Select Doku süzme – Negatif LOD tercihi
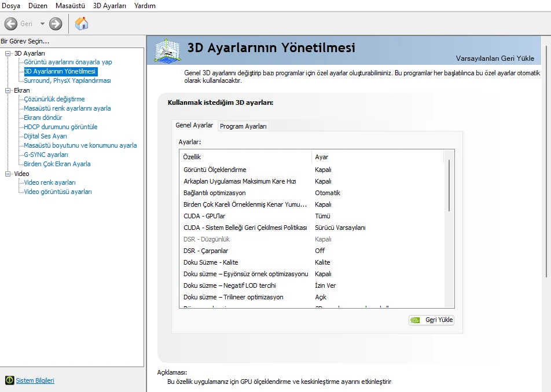This screenshot has width=551, height=392. pos(311,286)
